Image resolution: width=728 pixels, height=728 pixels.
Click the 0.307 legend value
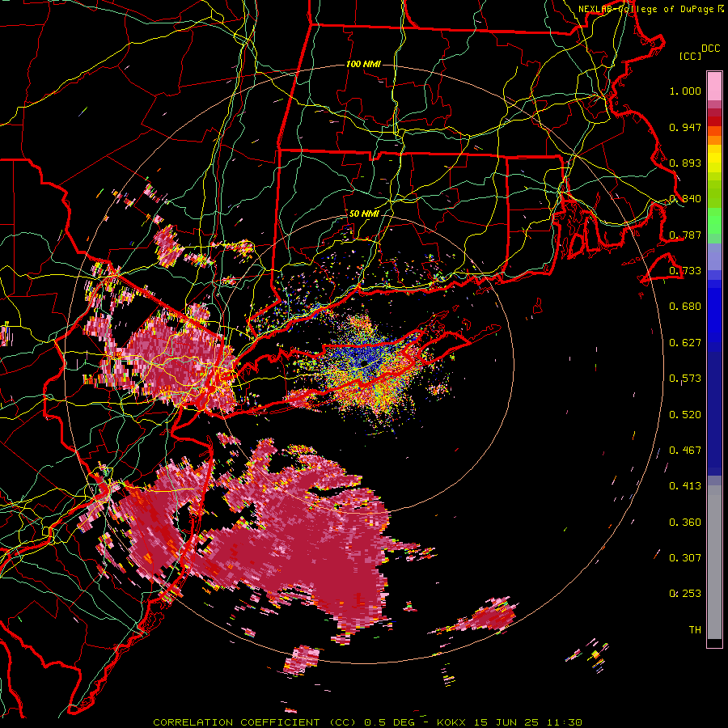pos(685,558)
